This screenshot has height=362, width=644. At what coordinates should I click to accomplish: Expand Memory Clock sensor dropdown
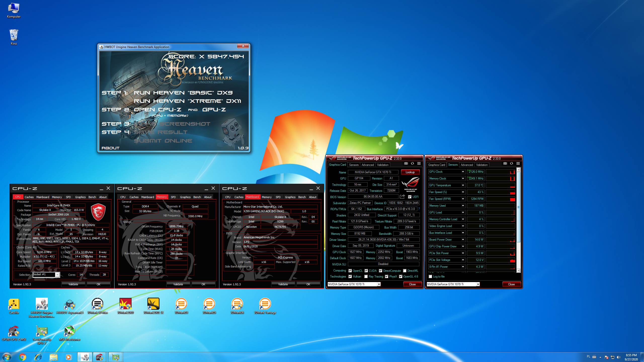coord(463,178)
